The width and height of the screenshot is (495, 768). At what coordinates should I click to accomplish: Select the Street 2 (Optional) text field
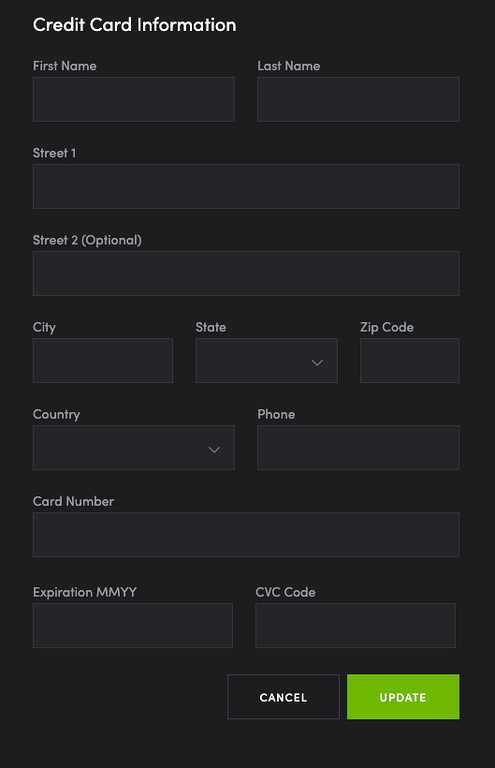(246, 273)
